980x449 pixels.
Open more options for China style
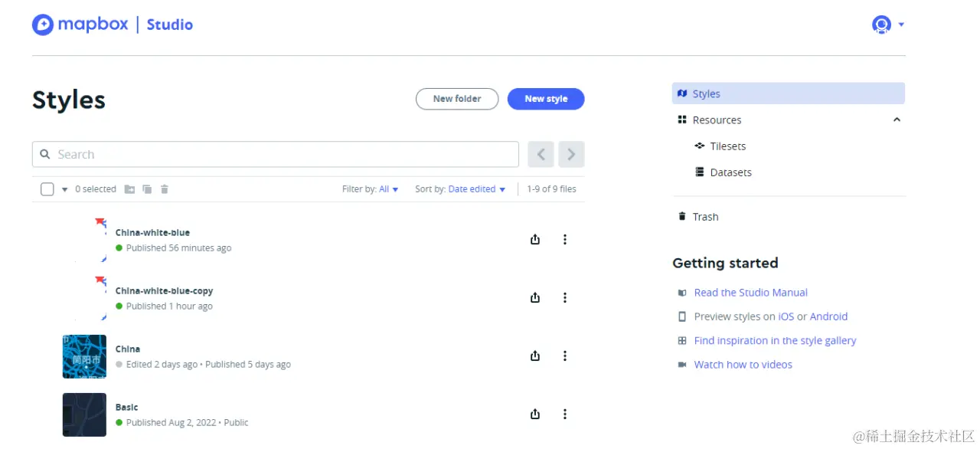565,356
